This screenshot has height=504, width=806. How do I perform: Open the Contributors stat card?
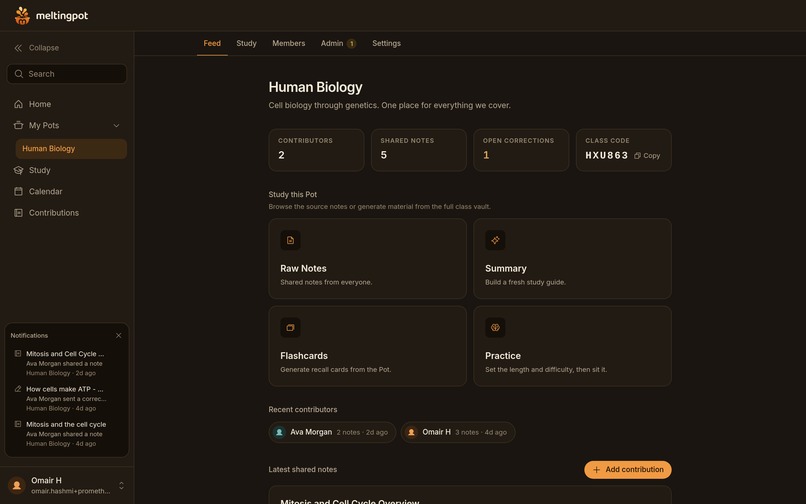coord(316,150)
